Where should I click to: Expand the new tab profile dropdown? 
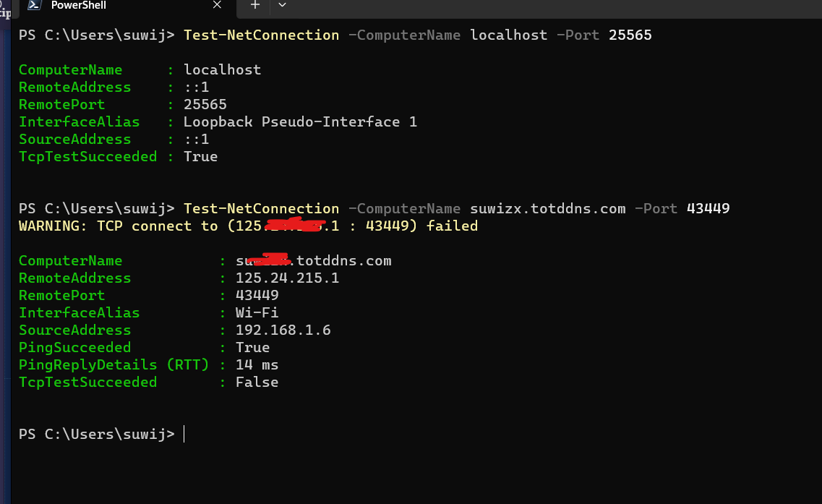282,5
